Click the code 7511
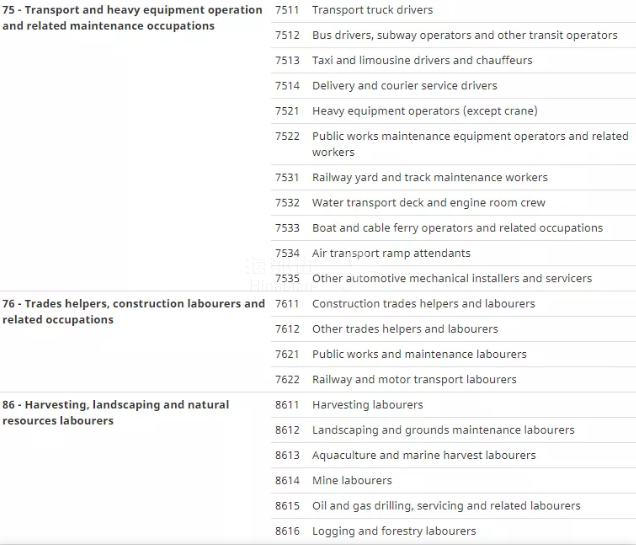This screenshot has height=545, width=636. pos(287,10)
